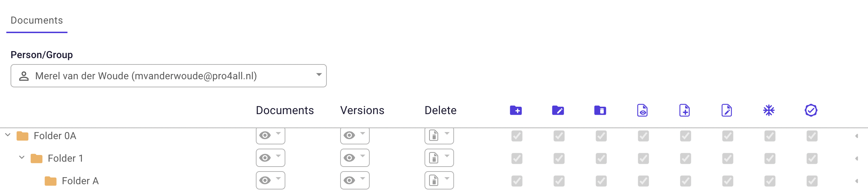This screenshot has height=193, width=868.
Task: Open Person/Group dropdown with Merel van der Woude
Action: [169, 76]
